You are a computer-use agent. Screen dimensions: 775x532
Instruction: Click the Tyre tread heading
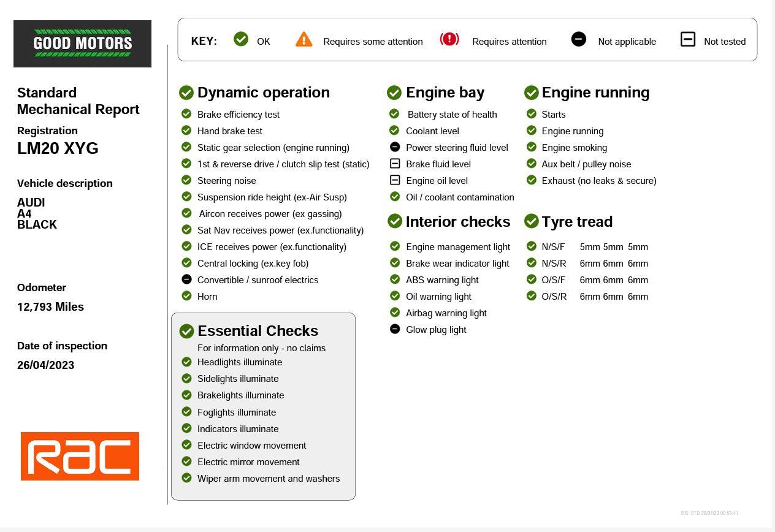pyautogui.click(x=576, y=222)
